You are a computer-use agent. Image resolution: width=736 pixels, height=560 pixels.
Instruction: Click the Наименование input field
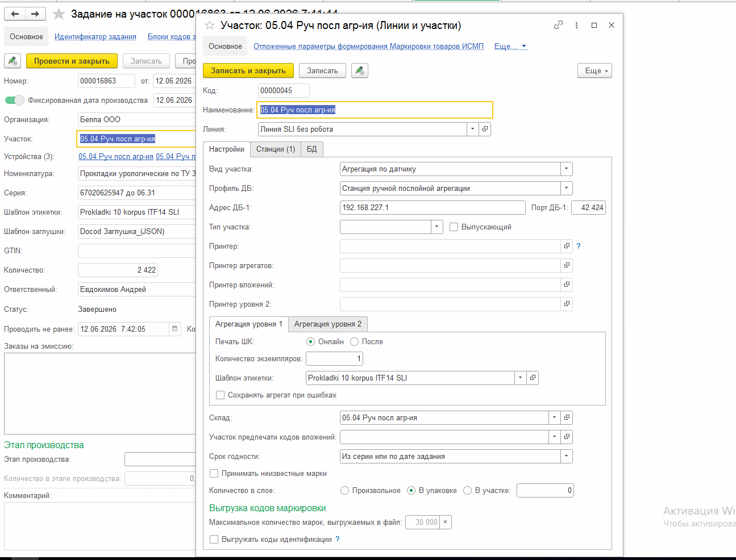coord(375,110)
